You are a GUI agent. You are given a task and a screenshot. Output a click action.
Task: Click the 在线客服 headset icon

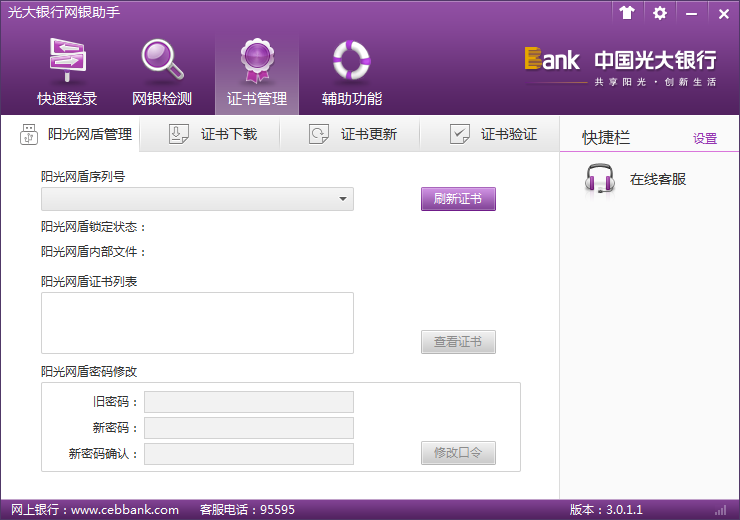coord(599,180)
